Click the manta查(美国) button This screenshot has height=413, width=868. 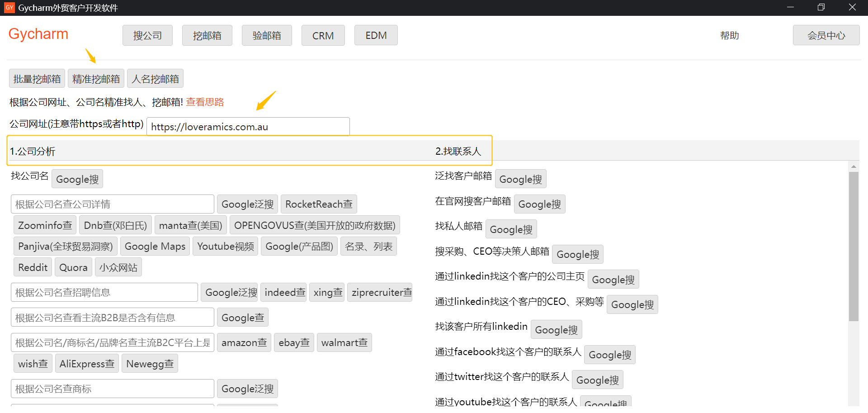click(190, 225)
